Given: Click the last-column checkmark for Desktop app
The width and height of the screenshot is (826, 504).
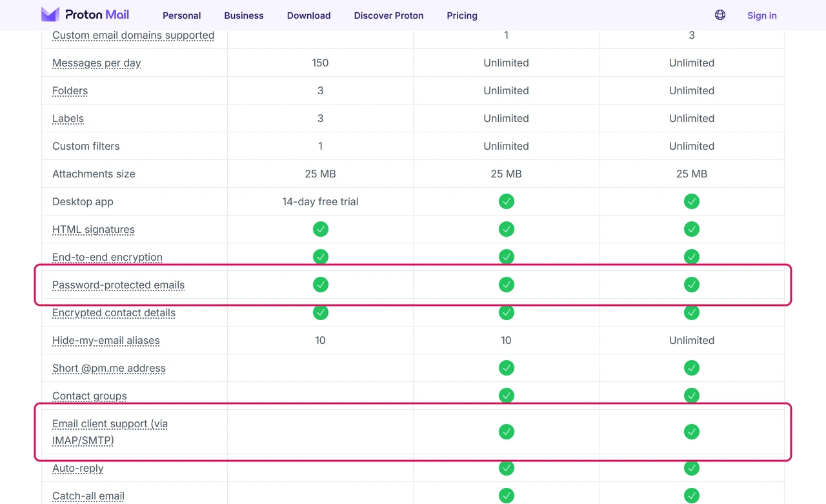Looking at the screenshot, I should pos(692,201).
